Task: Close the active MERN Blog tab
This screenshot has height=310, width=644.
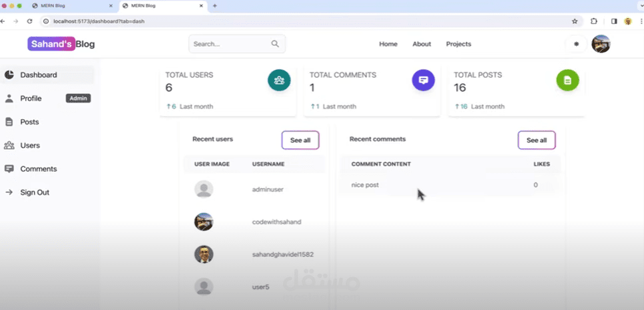Action: (201, 6)
